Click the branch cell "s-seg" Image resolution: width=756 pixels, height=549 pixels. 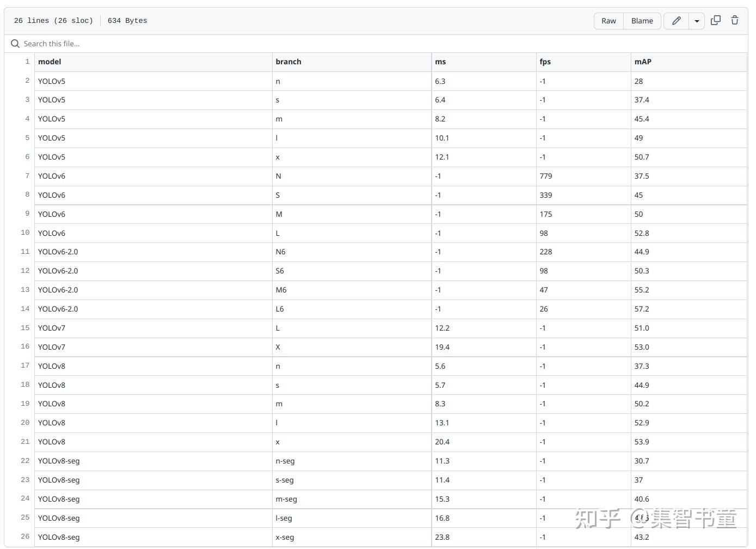(x=285, y=480)
